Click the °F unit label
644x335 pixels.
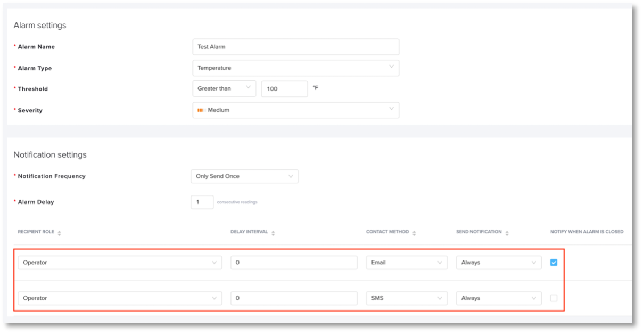316,88
